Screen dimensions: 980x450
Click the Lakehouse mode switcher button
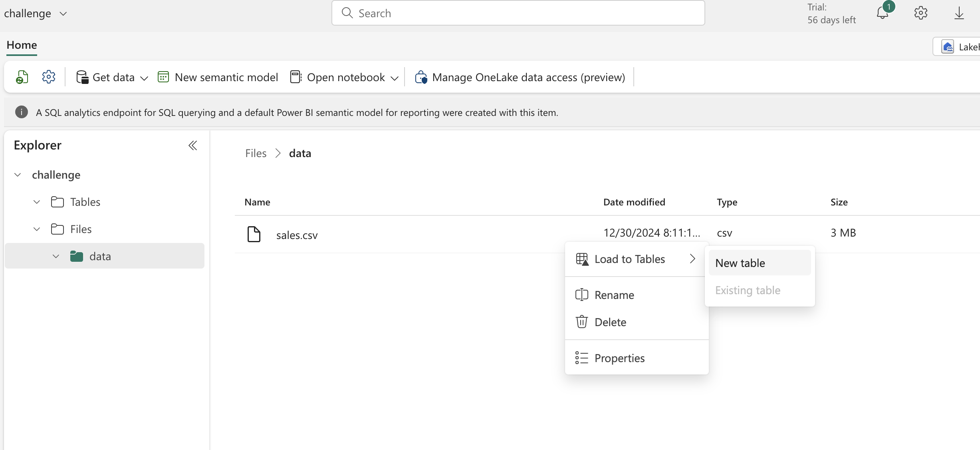click(957, 47)
